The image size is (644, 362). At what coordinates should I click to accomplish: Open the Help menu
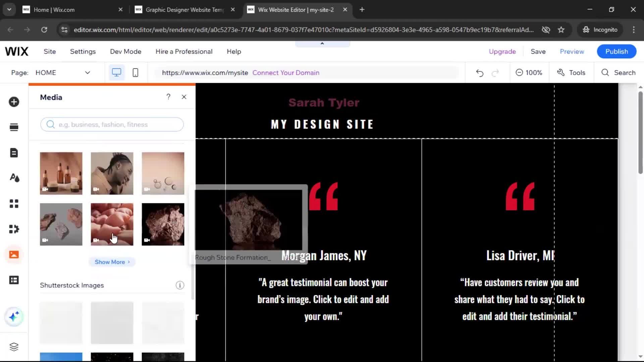pos(234,52)
